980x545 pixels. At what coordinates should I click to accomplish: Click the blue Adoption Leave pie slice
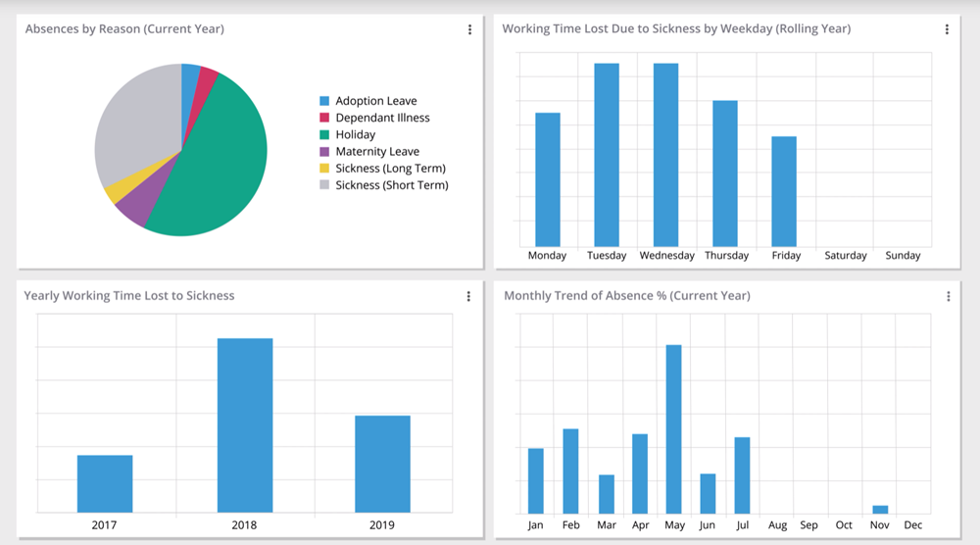point(189,87)
